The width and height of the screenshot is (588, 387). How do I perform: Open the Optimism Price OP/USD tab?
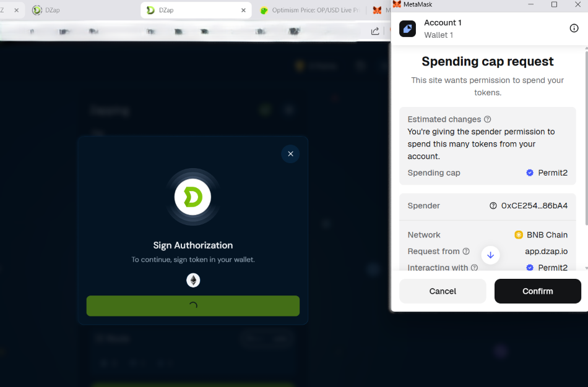pos(309,10)
